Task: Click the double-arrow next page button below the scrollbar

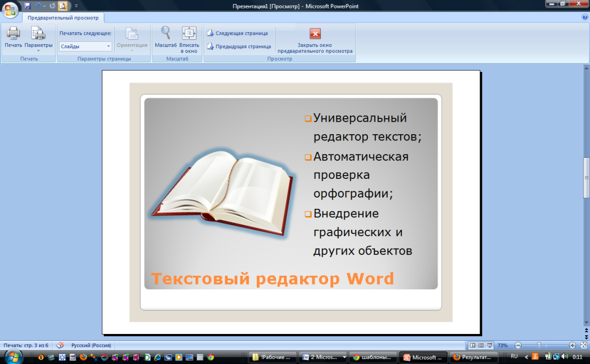Action: pyautogui.click(x=586, y=337)
